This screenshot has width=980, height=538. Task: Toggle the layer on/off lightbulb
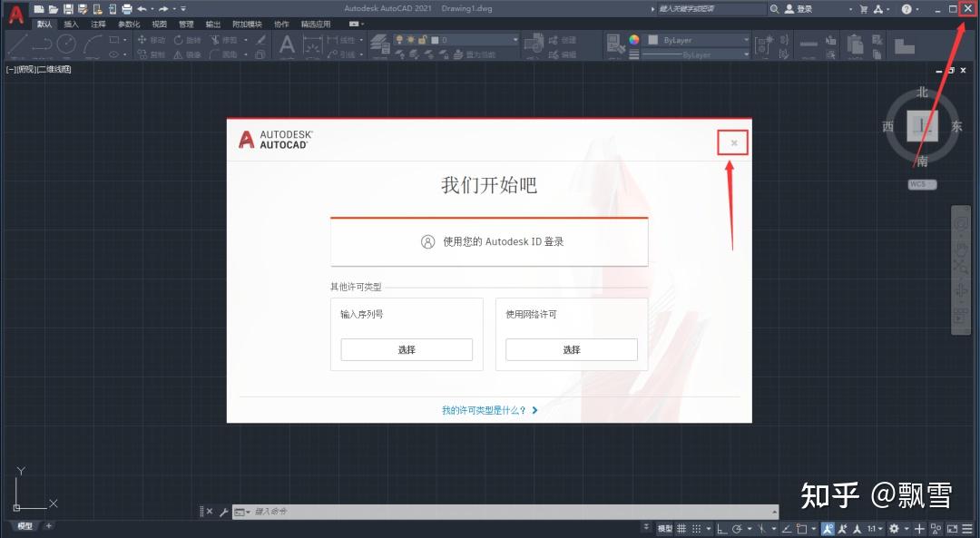(x=399, y=40)
